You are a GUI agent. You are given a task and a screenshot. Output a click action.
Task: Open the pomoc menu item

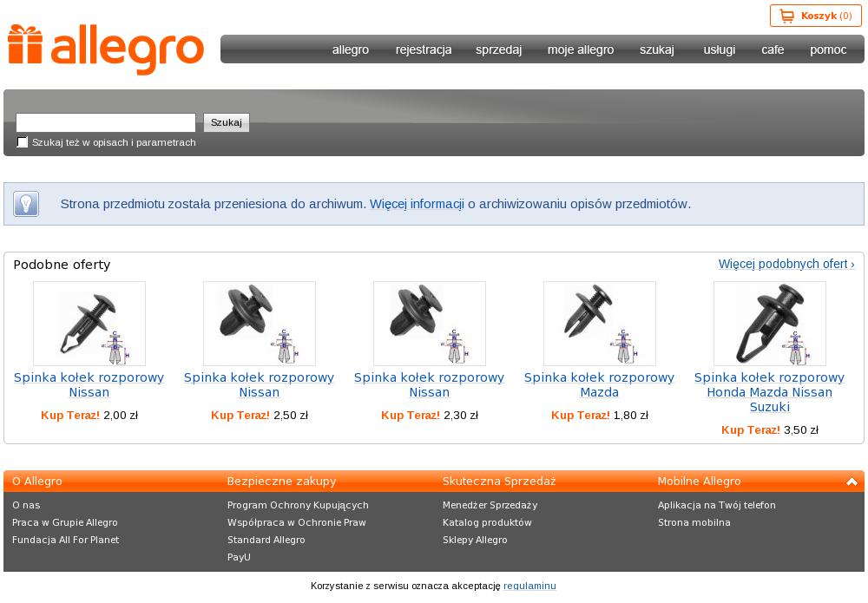click(828, 49)
